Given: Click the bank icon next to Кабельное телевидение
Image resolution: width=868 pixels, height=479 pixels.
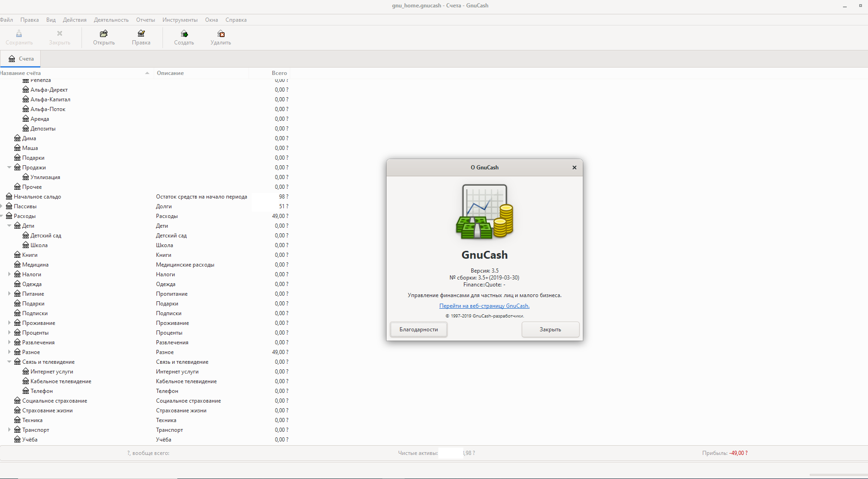Looking at the screenshot, I should [x=26, y=381].
